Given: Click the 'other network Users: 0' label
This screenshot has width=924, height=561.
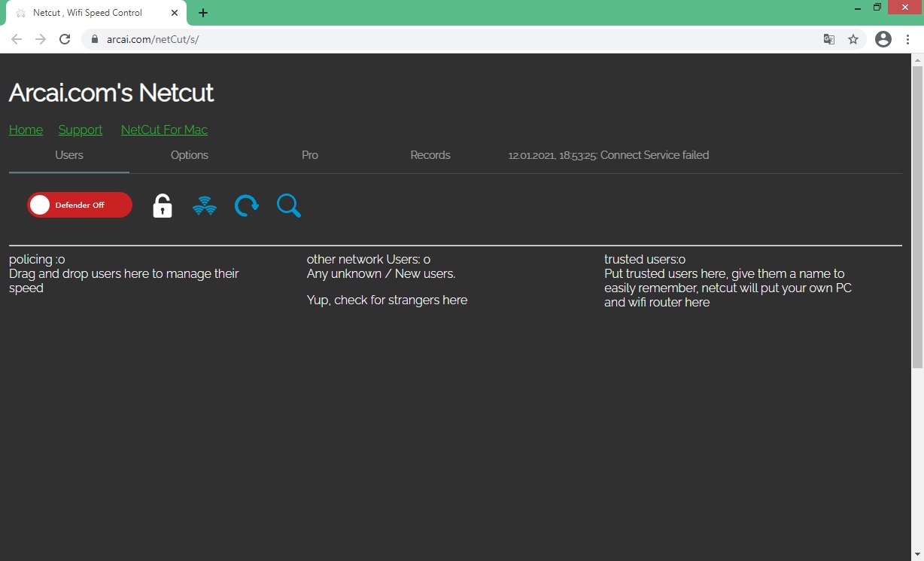Looking at the screenshot, I should click(x=369, y=259).
